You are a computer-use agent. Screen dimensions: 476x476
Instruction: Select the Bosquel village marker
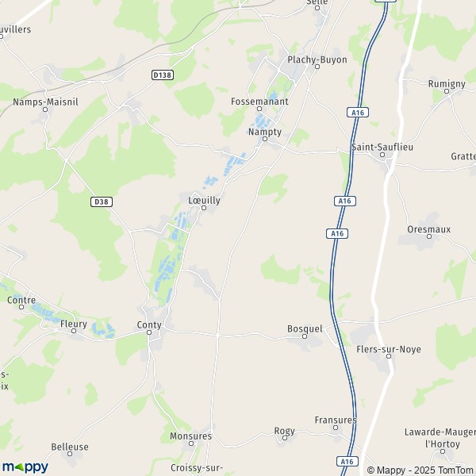[x=305, y=336]
